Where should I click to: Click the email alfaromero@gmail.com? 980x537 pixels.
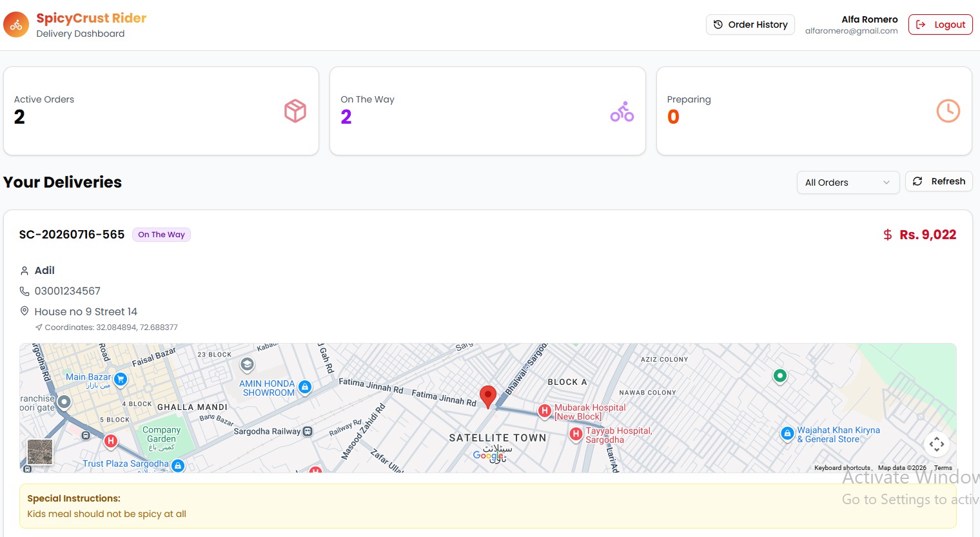pos(851,31)
